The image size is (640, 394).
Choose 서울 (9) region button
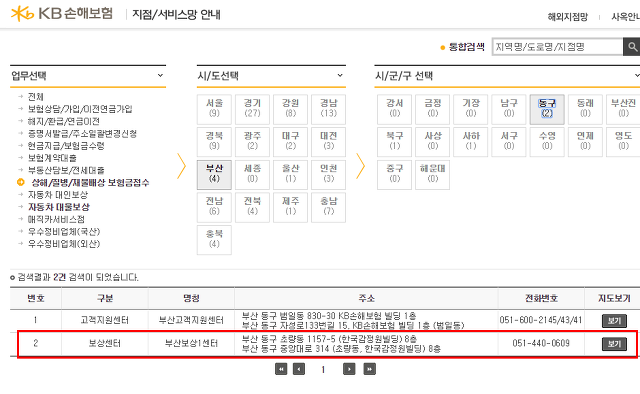pos(214,109)
